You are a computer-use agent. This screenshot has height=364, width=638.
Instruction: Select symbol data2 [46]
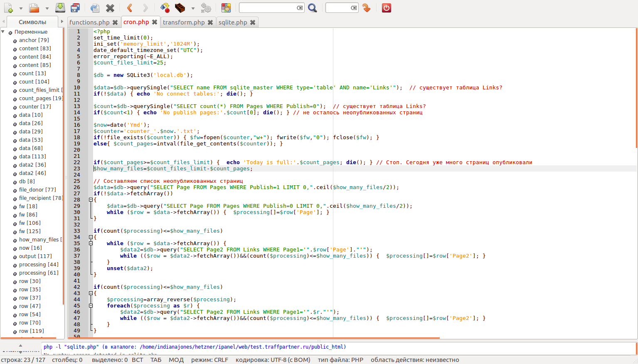tap(32, 173)
